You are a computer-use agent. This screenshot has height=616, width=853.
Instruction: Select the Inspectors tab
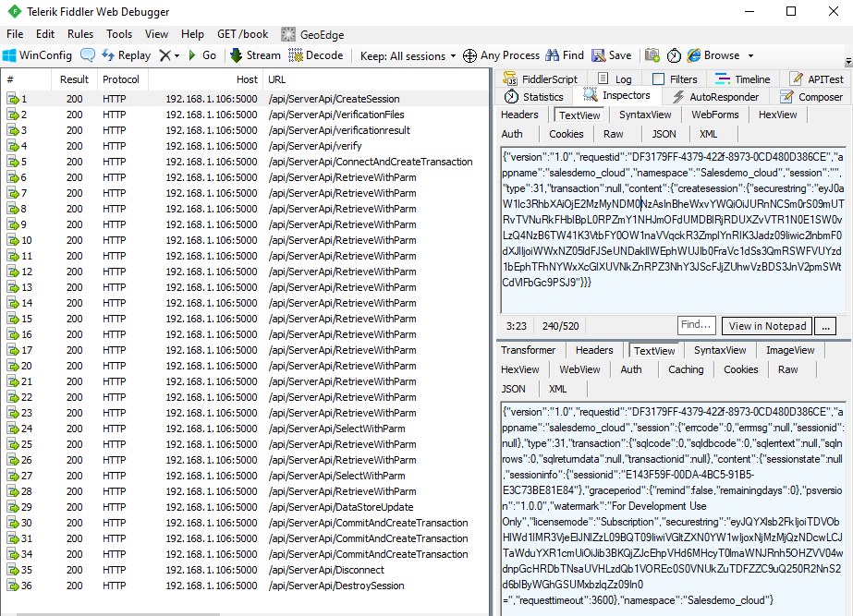pos(616,95)
